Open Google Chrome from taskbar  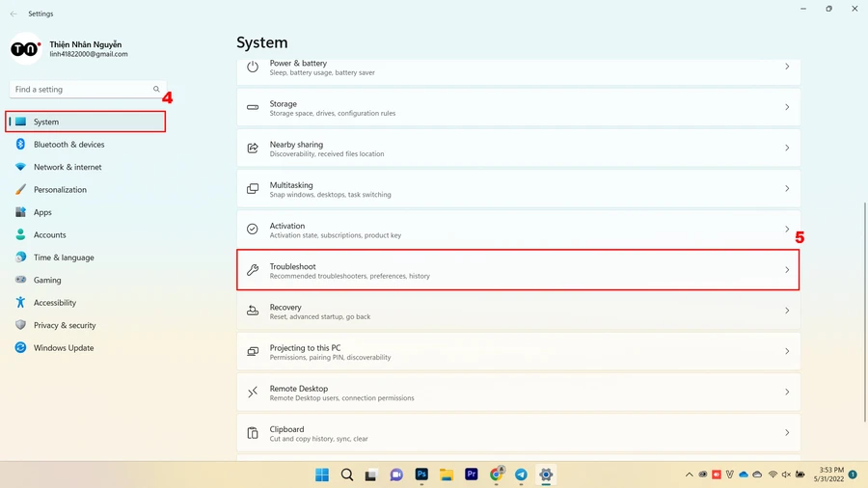point(497,474)
